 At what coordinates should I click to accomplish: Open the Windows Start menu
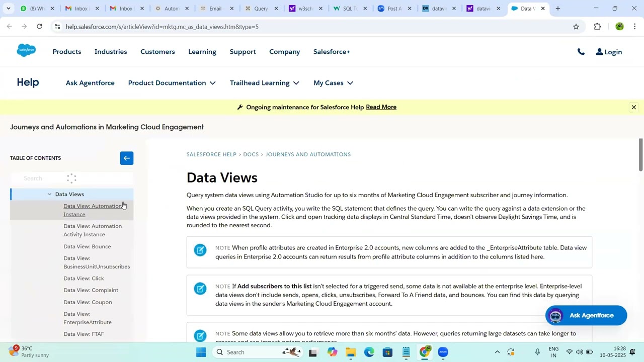coord(201,352)
